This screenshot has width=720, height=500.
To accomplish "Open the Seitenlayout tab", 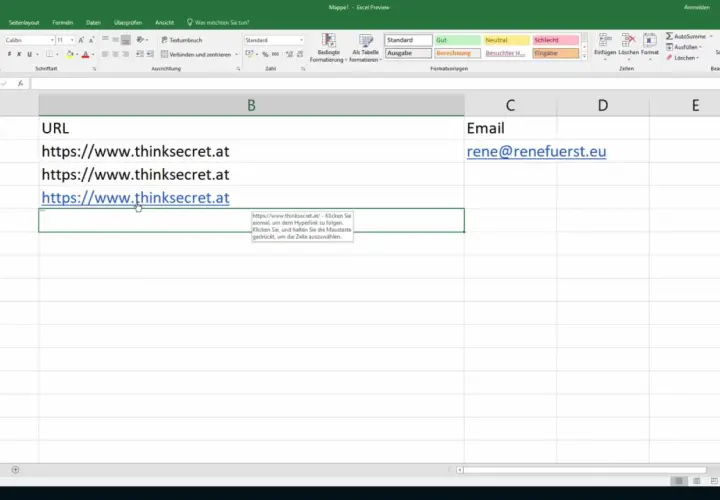I will (24, 22).
